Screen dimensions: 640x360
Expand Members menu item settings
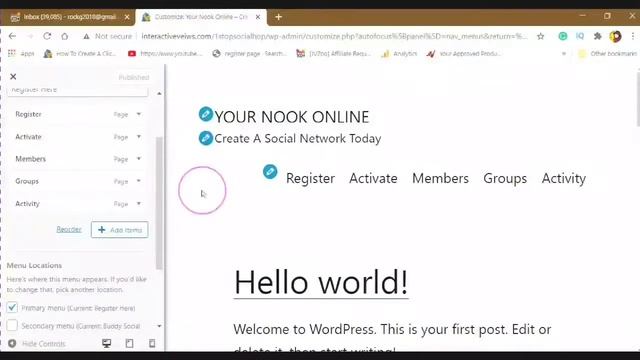[x=139, y=159]
